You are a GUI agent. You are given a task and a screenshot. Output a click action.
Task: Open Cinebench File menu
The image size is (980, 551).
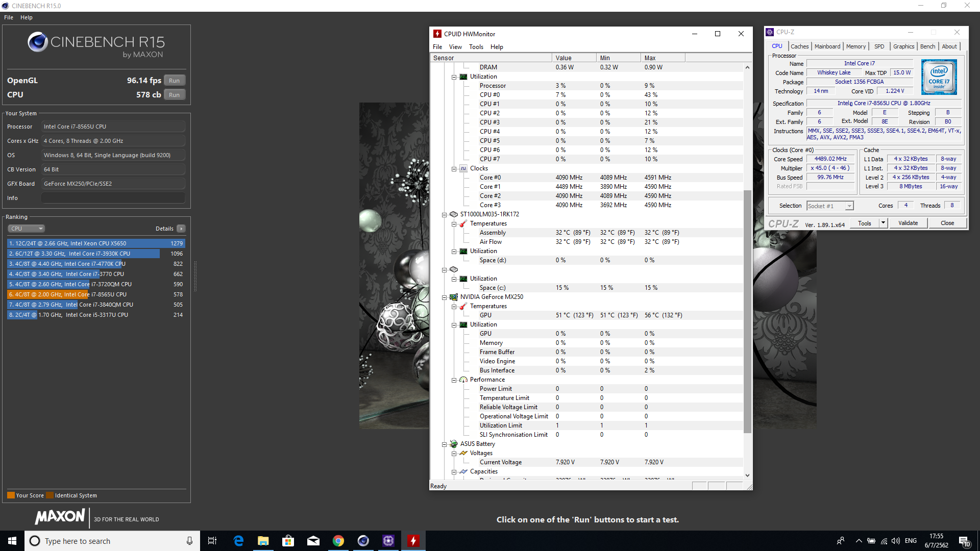click(9, 17)
